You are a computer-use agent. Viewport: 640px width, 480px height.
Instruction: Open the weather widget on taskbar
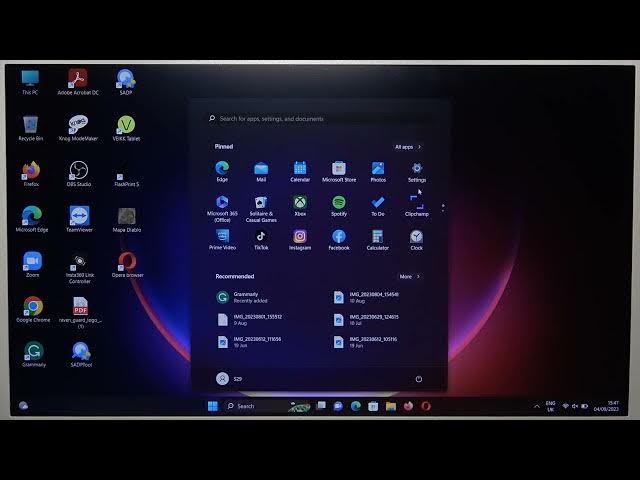(24, 405)
